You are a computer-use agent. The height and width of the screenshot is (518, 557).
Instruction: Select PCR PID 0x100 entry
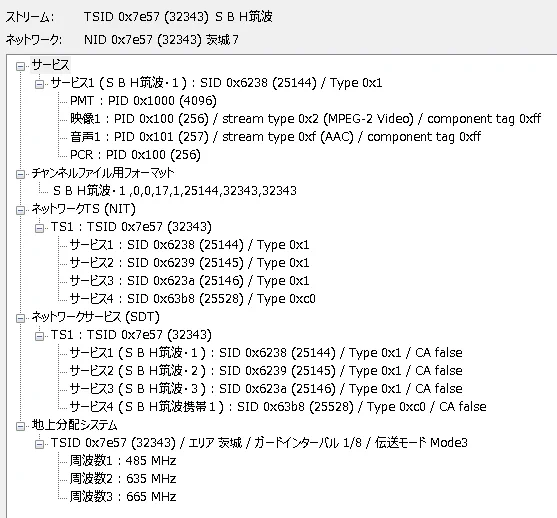coord(135,155)
